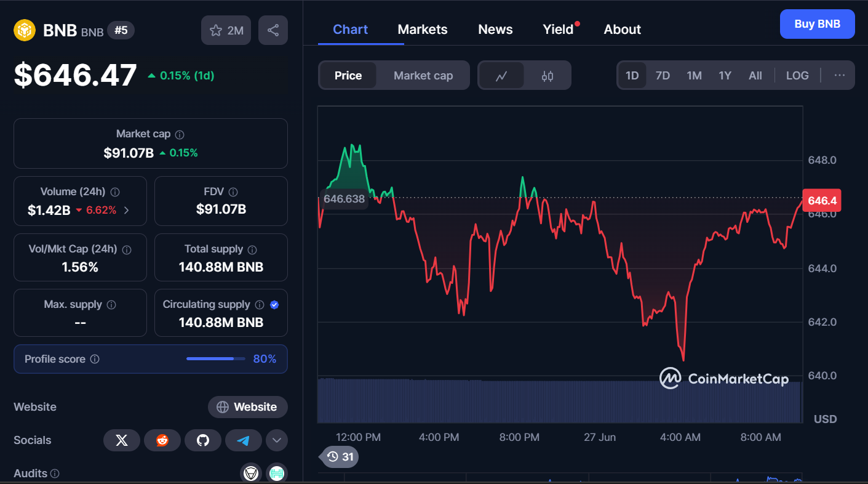The image size is (868, 484).
Task: Open the three-dots chart options menu
Action: (x=840, y=75)
